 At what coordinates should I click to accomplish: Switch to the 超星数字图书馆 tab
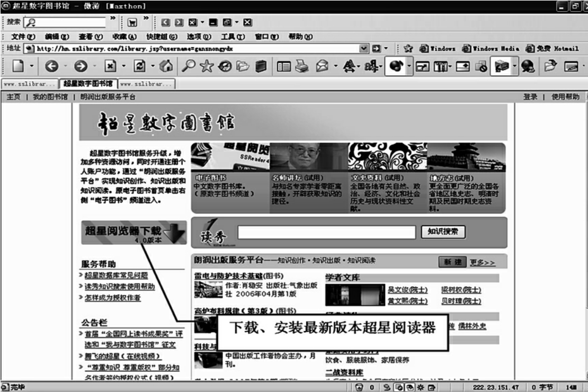(88, 84)
